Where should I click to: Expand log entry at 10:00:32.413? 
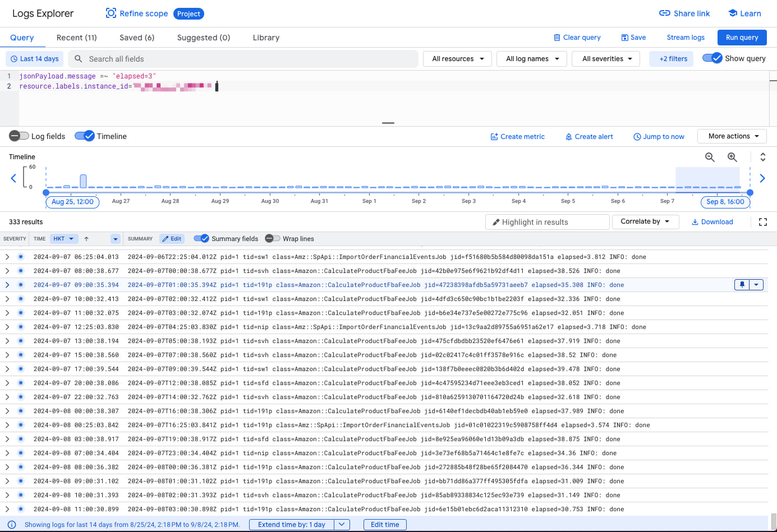coord(7,299)
